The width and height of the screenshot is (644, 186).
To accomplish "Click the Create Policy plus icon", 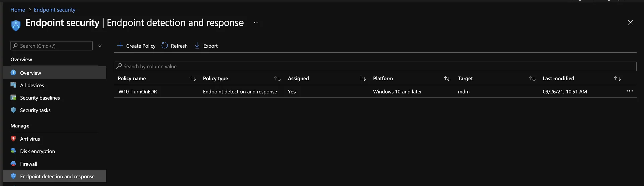I will pos(120,45).
